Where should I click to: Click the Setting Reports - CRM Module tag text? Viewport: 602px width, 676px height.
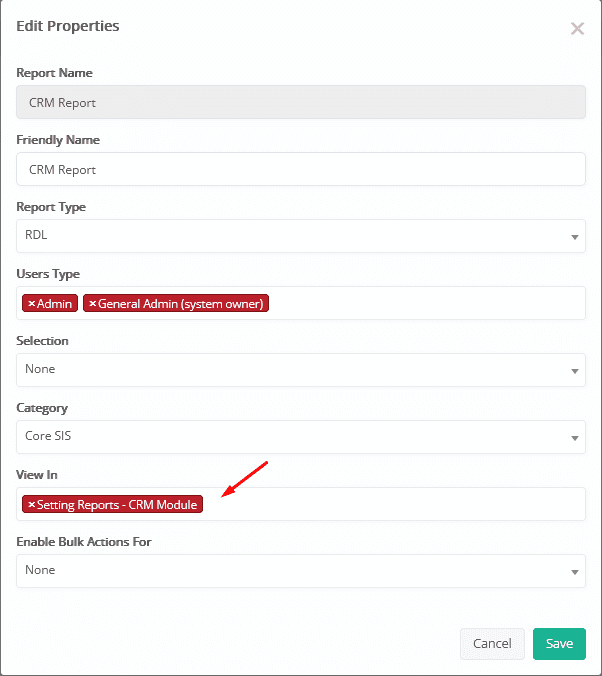117,504
